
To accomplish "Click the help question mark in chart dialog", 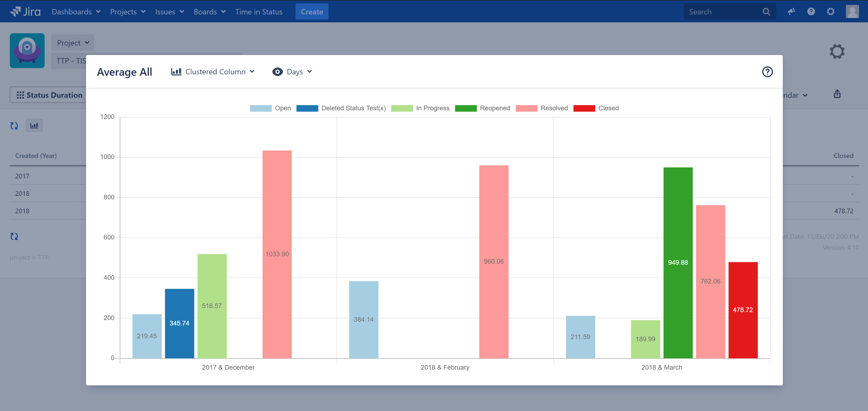I will coord(767,72).
